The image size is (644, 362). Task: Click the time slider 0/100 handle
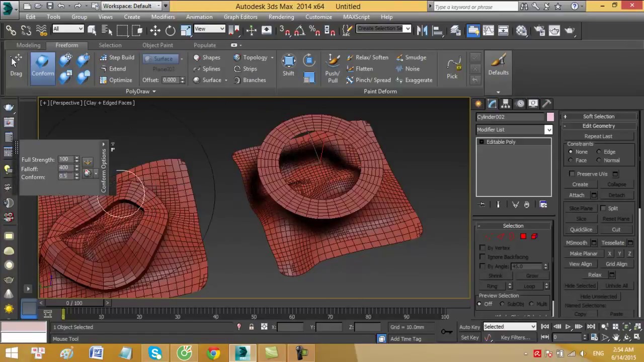(74, 303)
